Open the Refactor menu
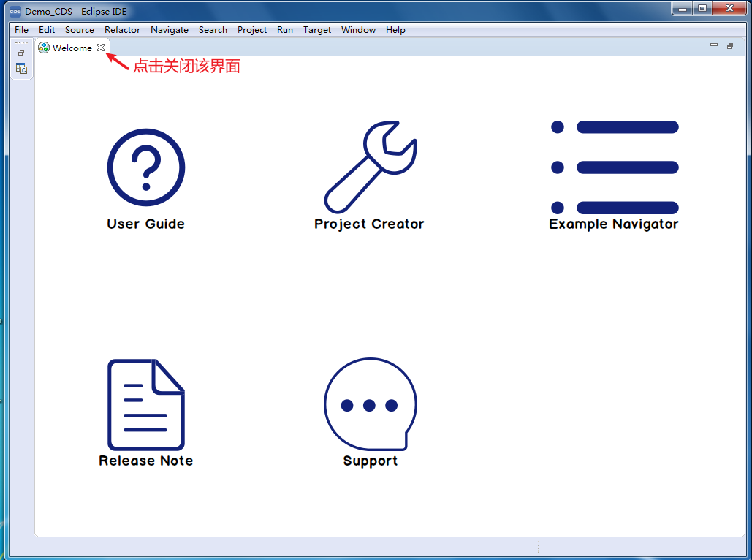The image size is (752, 560). (122, 30)
